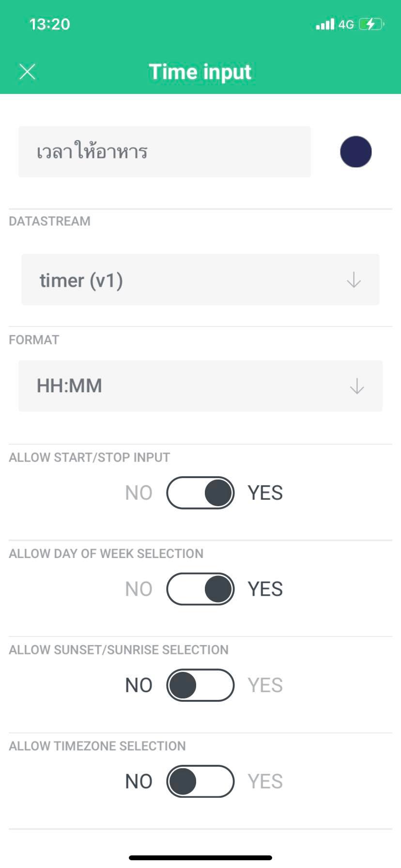Turn off the Day of Week Selection switch

200,589
